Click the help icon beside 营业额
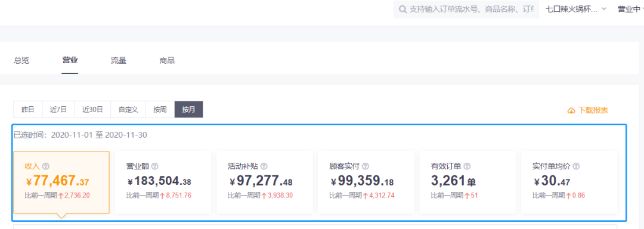This screenshot has width=644, height=229. click(155, 166)
